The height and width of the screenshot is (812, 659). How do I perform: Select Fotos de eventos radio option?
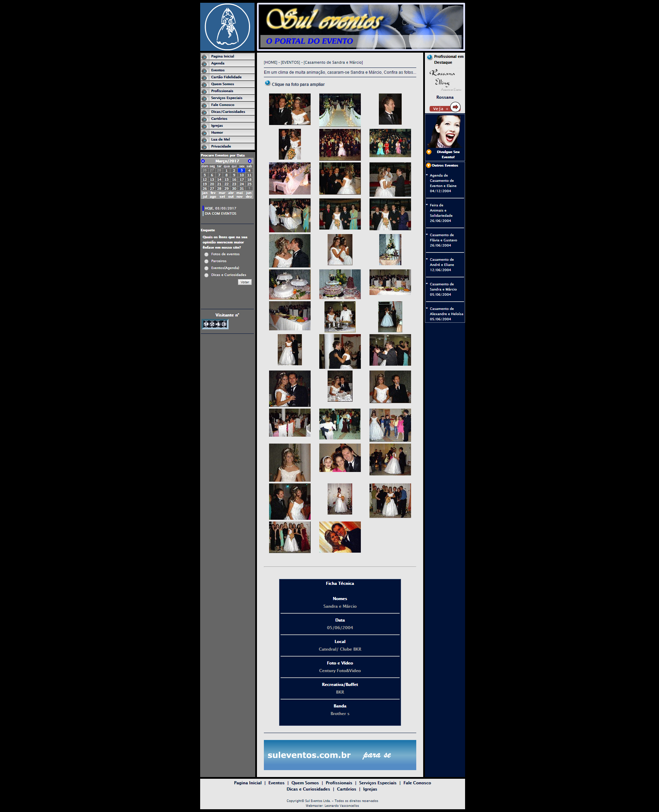[206, 255]
